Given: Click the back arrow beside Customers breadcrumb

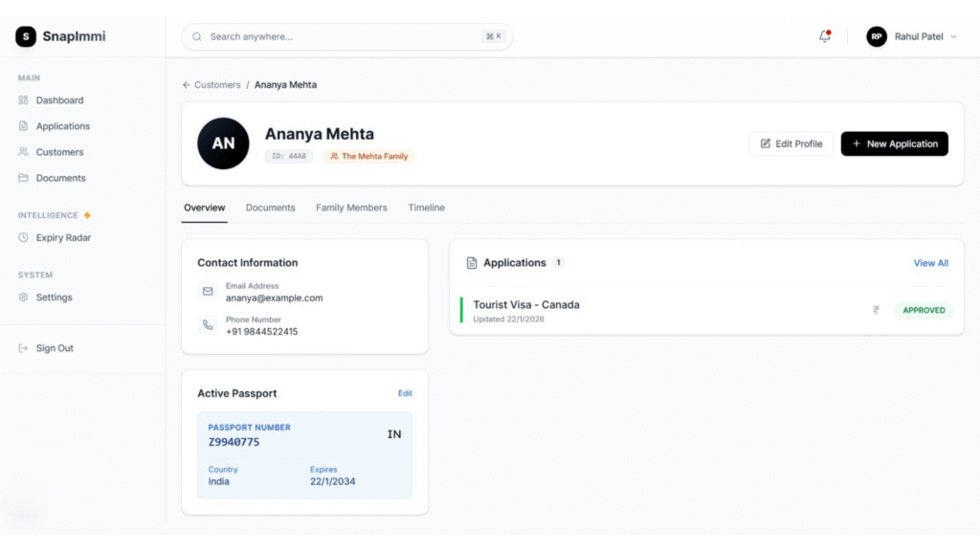Looking at the screenshot, I should (187, 85).
